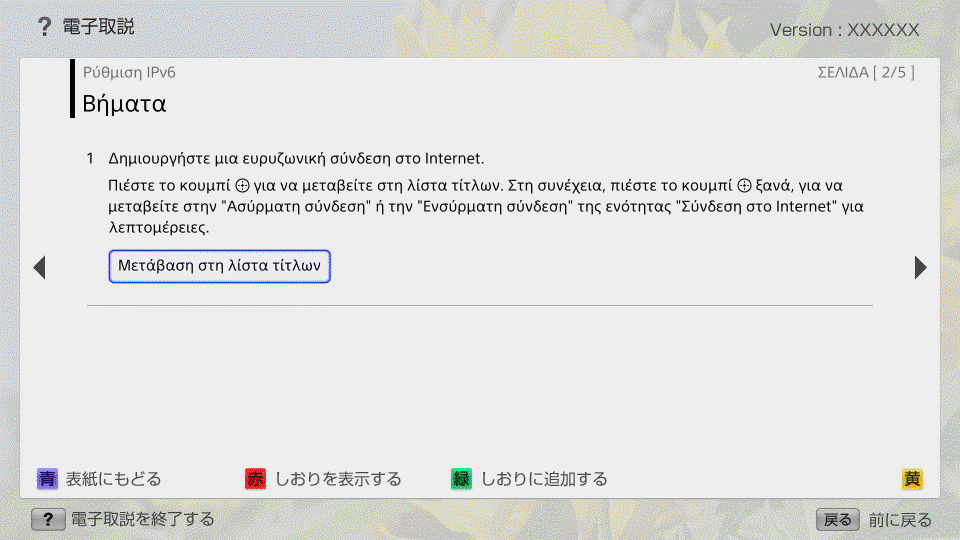Click the 前に戻る label
The image size is (960, 540).
click(900, 519)
